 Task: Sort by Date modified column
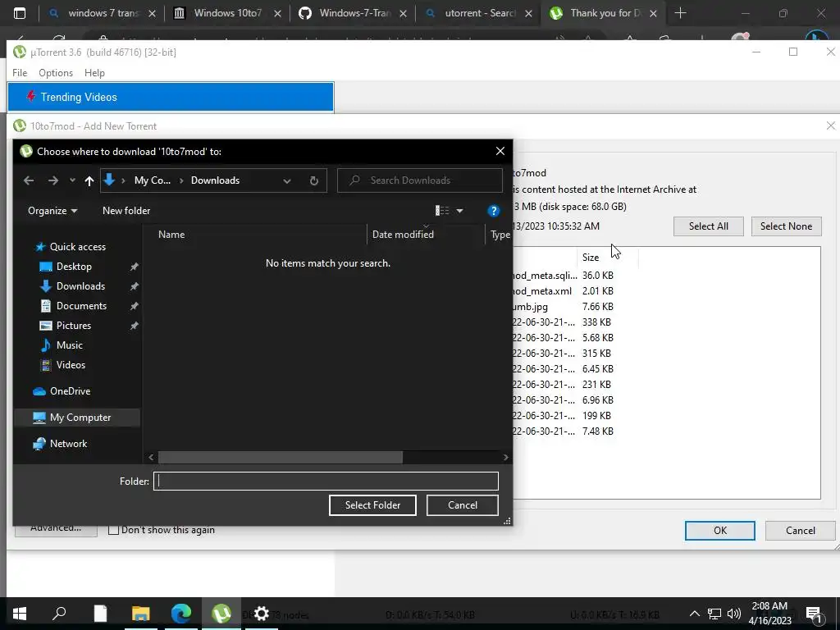coord(403,234)
